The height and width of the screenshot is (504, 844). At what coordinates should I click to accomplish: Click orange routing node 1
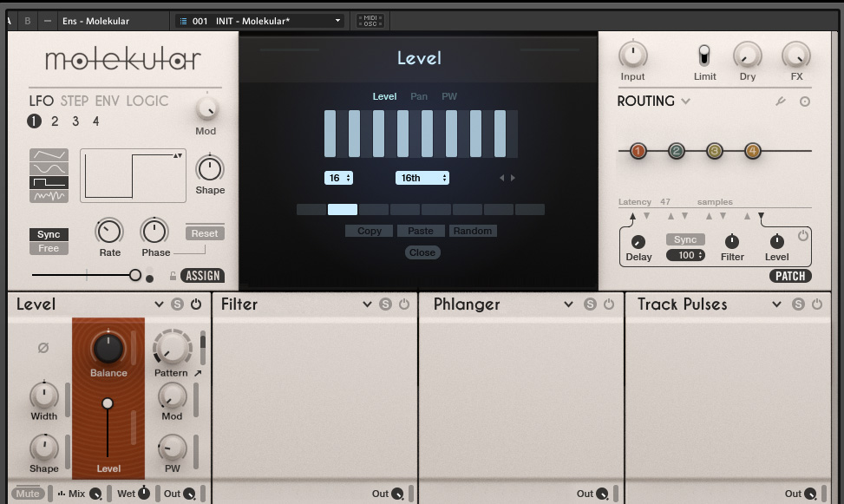click(x=638, y=152)
